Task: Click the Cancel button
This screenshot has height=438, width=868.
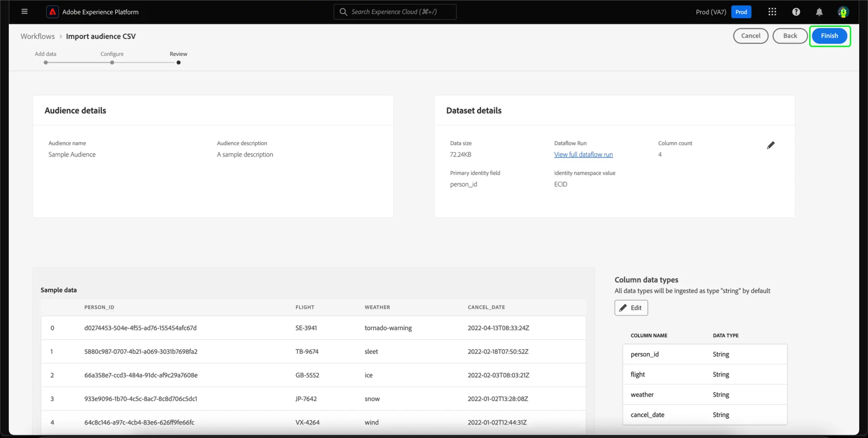Action: (x=750, y=36)
